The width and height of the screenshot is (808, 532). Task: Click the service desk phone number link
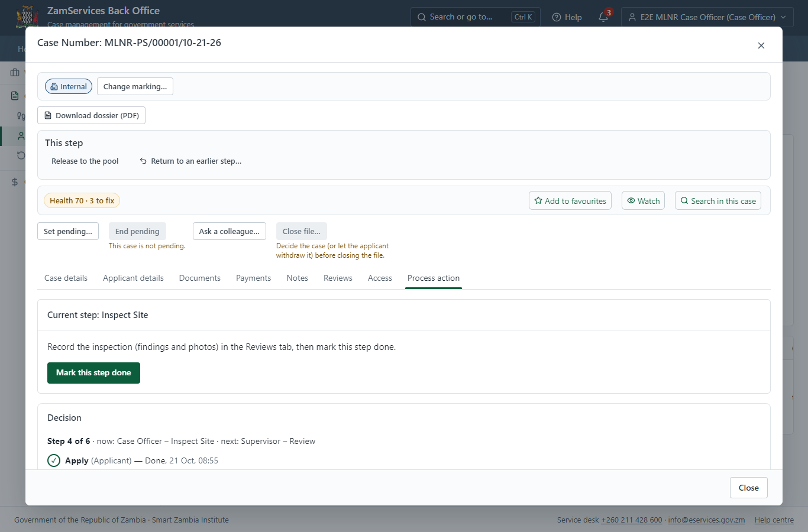[x=632, y=520]
